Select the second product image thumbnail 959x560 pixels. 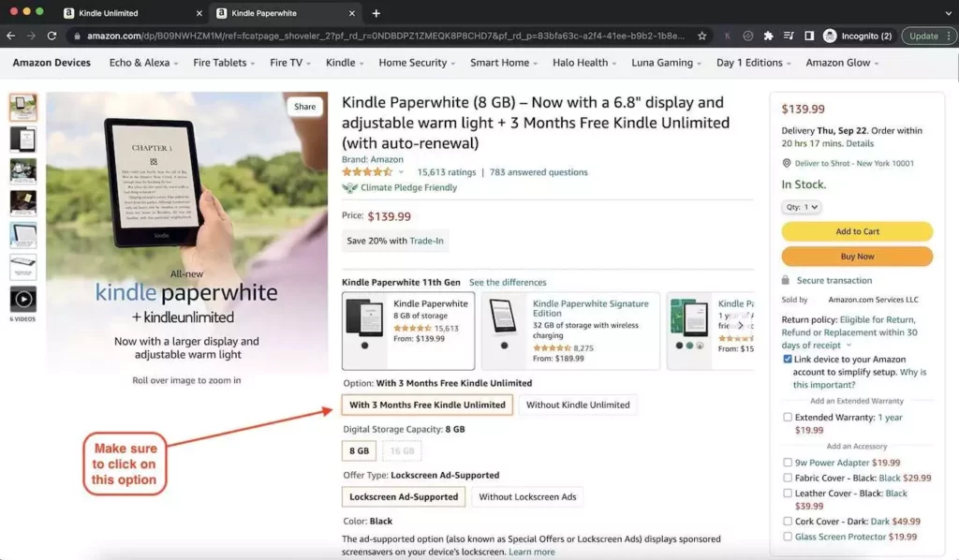[x=23, y=140]
